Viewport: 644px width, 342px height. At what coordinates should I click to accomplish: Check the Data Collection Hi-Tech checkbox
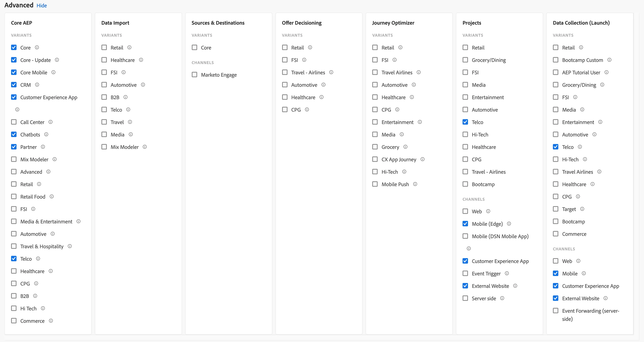point(555,159)
